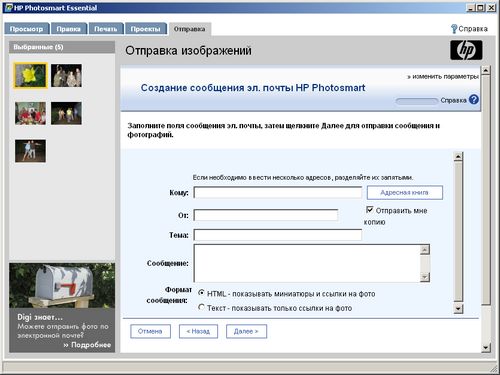Click the progress bar next to Справка
The height and width of the screenshot is (375, 500).
click(417, 101)
